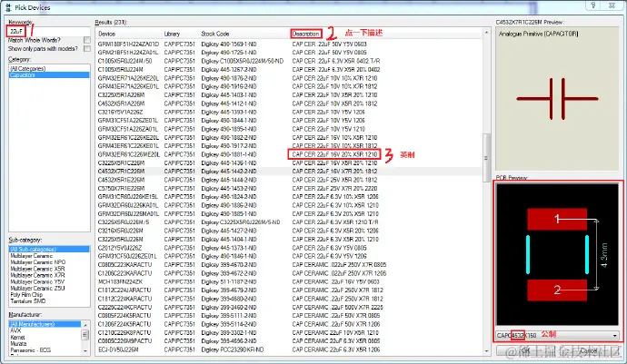Screen dimensions: 627x364
Task: Filter by AVX manufacturer
Action: click(x=15, y=330)
